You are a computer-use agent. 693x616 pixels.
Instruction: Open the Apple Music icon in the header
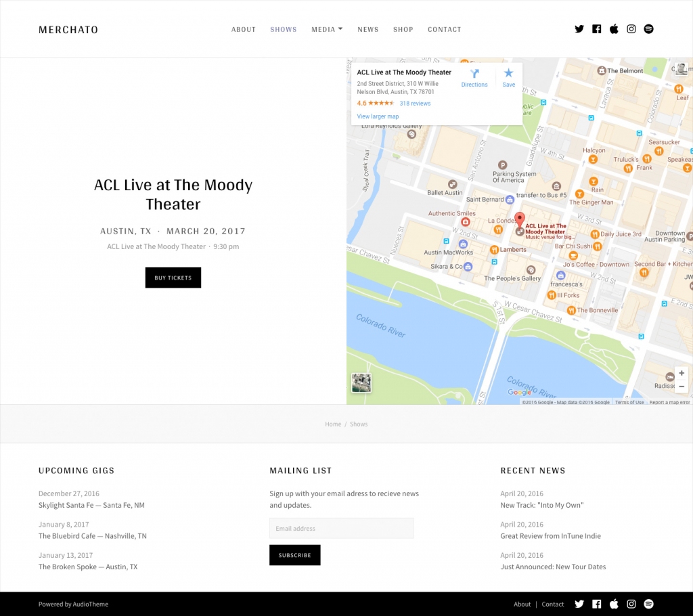tap(614, 29)
